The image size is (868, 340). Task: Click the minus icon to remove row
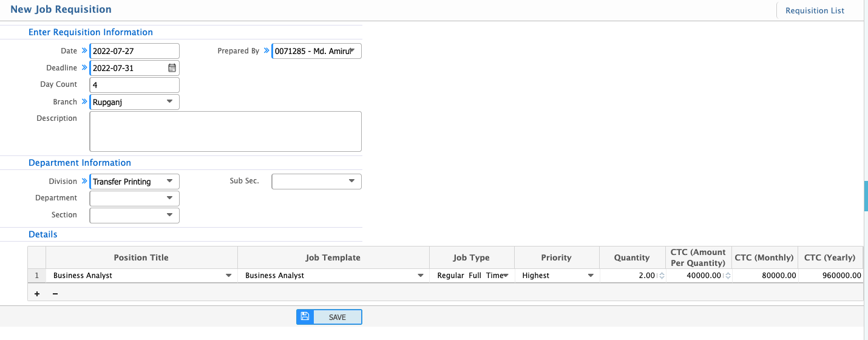coord(55,294)
